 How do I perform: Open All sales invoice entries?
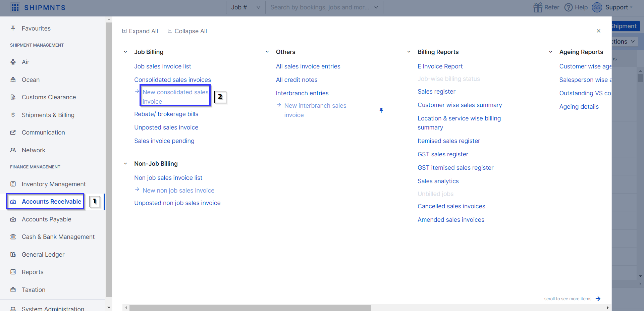(x=308, y=66)
